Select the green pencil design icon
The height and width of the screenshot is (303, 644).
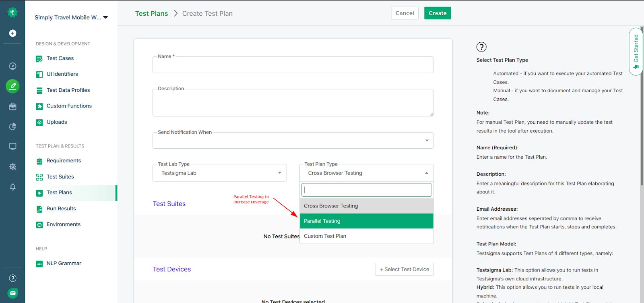tap(12, 86)
